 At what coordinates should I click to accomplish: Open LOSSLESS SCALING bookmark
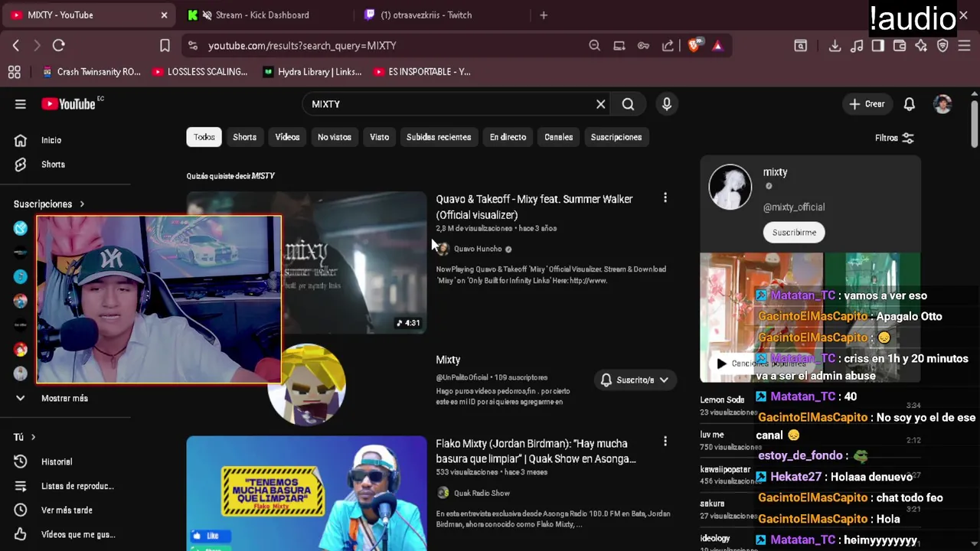[x=200, y=72]
